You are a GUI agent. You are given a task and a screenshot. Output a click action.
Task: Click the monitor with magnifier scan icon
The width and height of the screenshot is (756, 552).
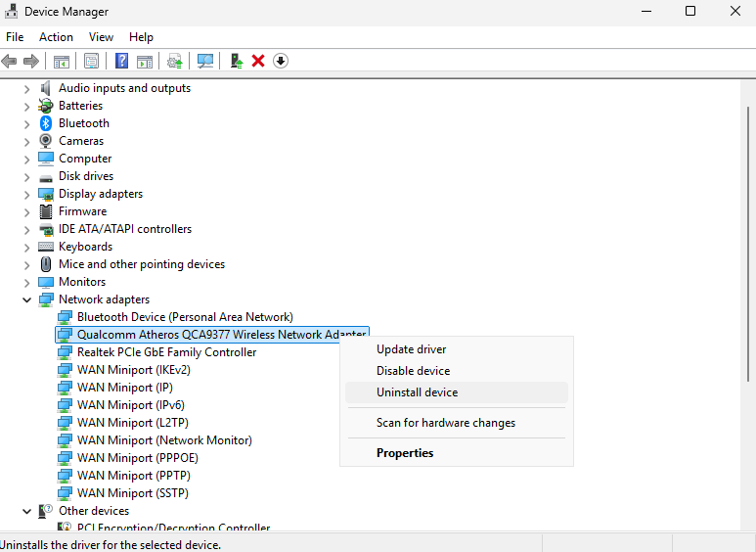[x=205, y=61]
